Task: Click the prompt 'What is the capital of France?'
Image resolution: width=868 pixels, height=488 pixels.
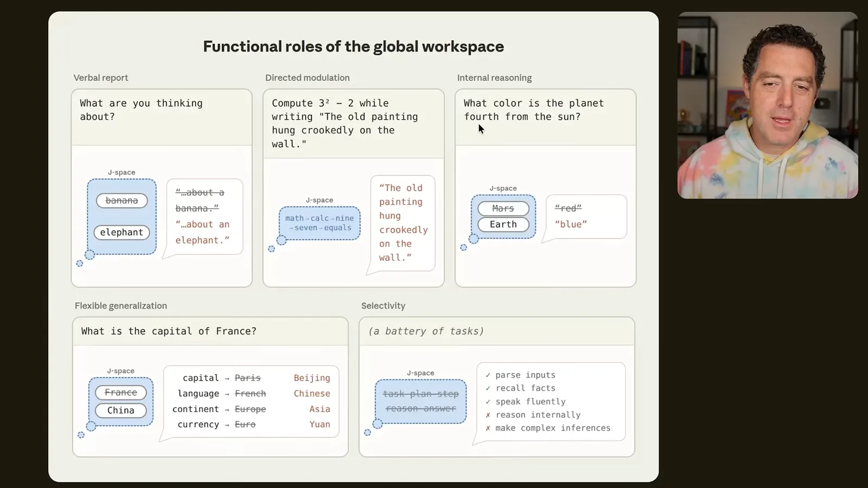Action: point(169,331)
